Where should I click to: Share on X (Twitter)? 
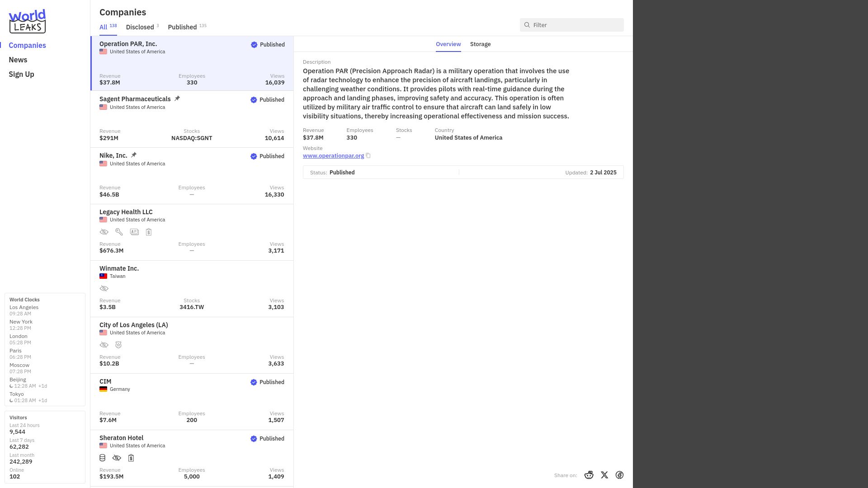[604, 475]
